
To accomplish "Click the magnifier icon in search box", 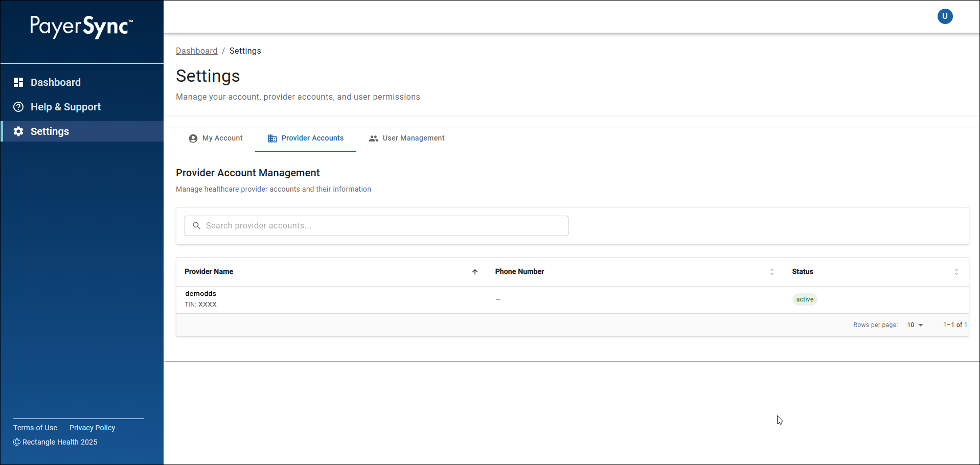I will tap(196, 226).
